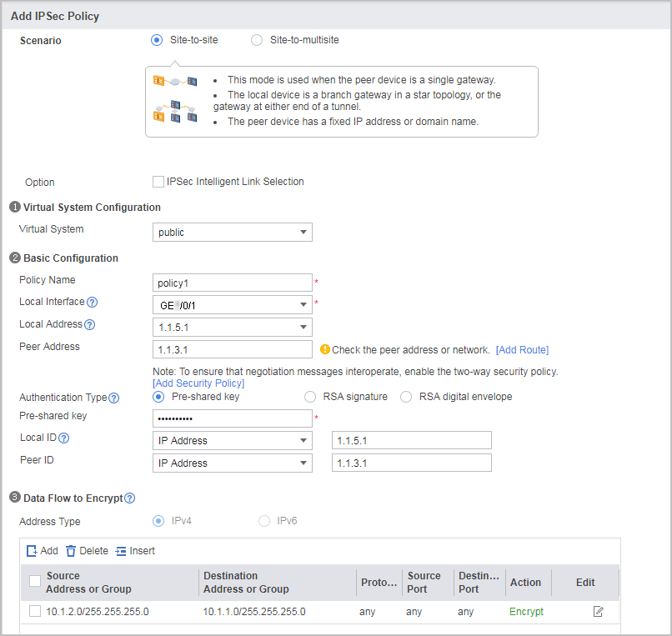This screenshot has width=672, height=636.
Task: Open the Authentication Type help icon
Action: [x=113, y=398]
